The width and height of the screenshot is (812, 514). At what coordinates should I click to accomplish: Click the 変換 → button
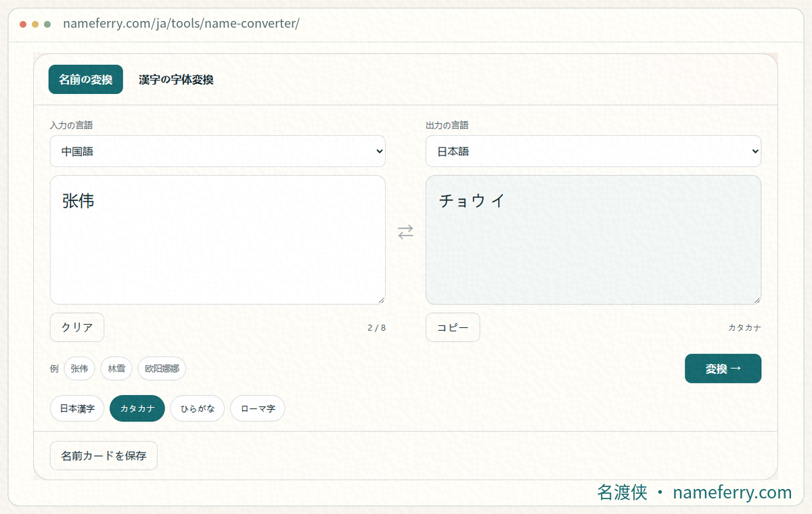723,369
